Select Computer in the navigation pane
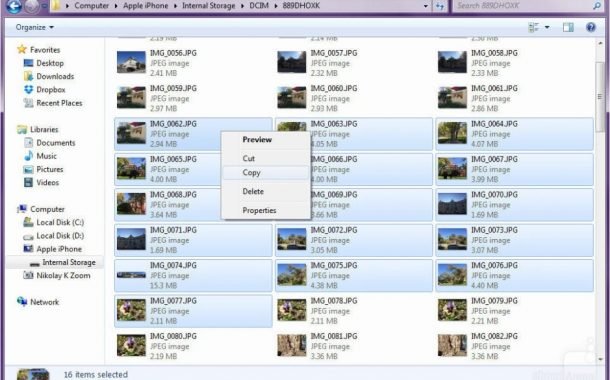 click(x=47, y=209)
